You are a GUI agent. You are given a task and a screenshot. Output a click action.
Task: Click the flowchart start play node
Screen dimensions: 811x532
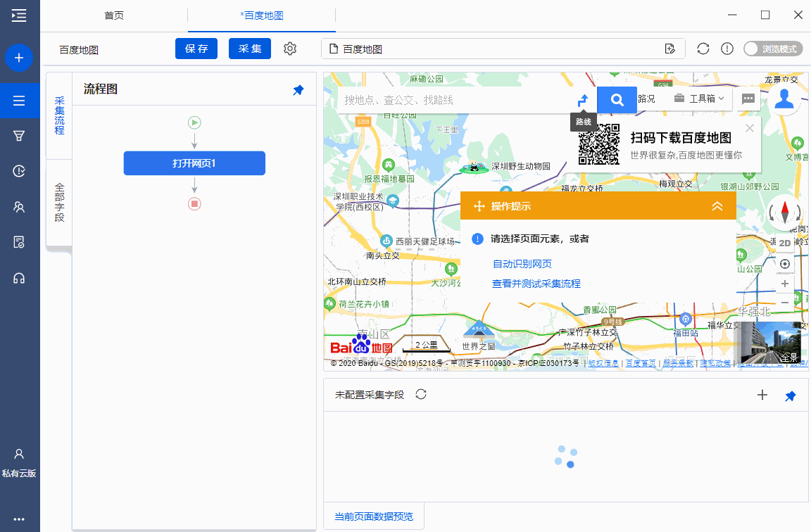point(194,122)
